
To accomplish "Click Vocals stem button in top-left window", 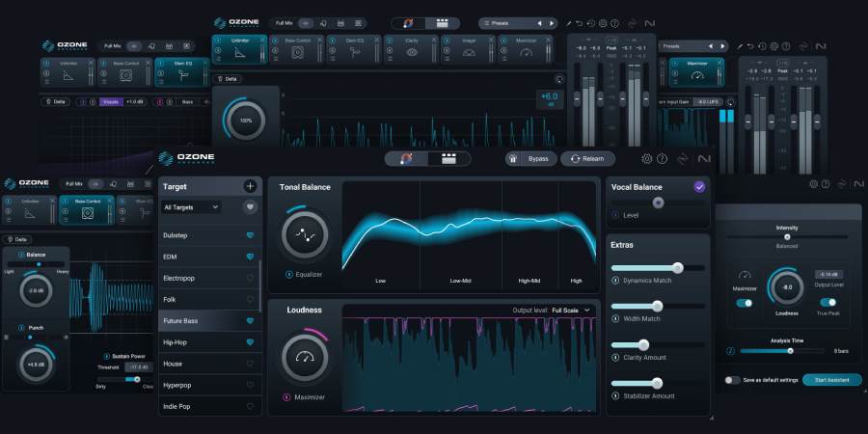I will pyautogui.click(x=111, y=102).
